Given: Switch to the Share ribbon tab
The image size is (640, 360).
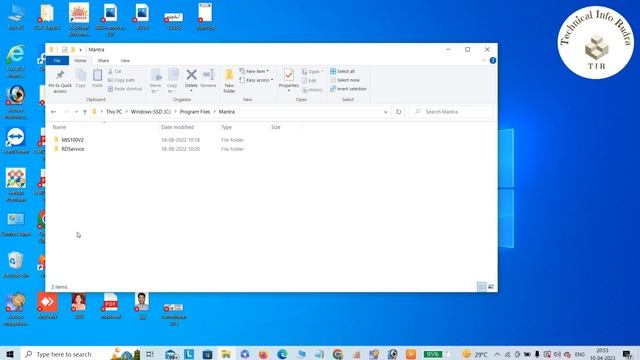Looking at the screenshot, I should (103, 60).
